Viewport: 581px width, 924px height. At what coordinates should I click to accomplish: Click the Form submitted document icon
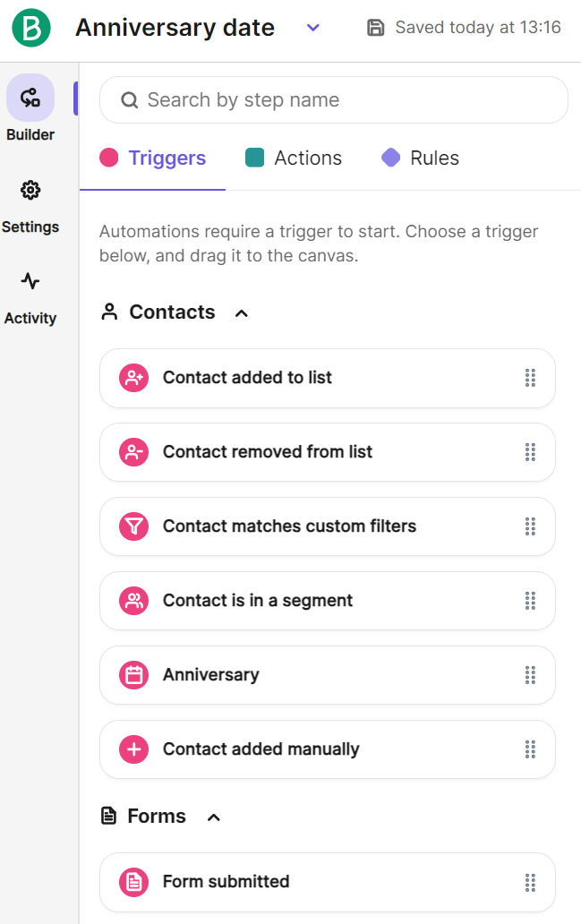[133, 882]
